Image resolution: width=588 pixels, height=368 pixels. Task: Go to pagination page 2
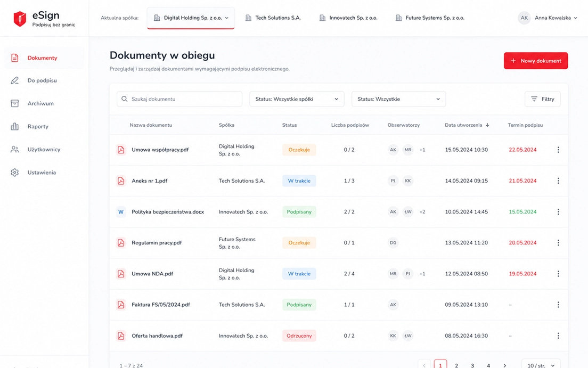(456, 365)
